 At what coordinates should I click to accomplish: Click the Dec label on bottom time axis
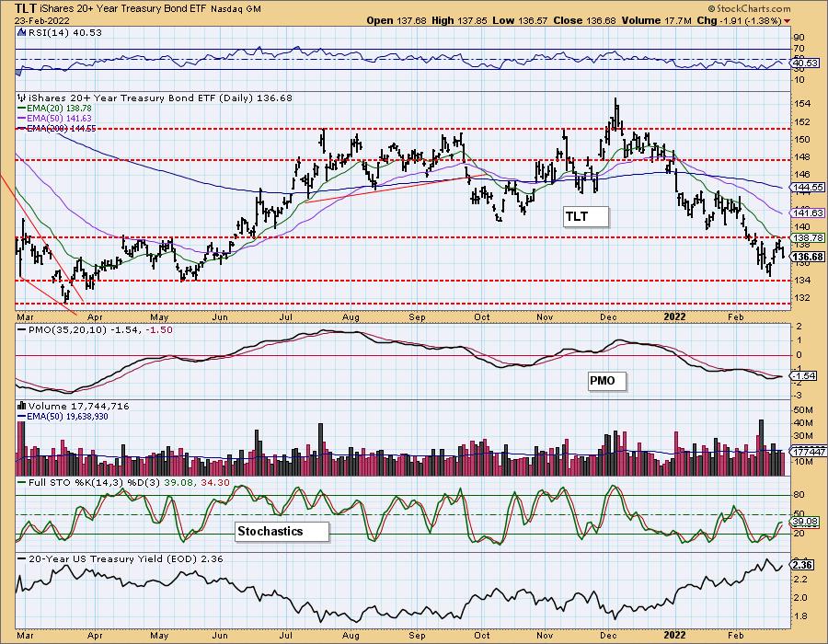(x=608, y=635)
